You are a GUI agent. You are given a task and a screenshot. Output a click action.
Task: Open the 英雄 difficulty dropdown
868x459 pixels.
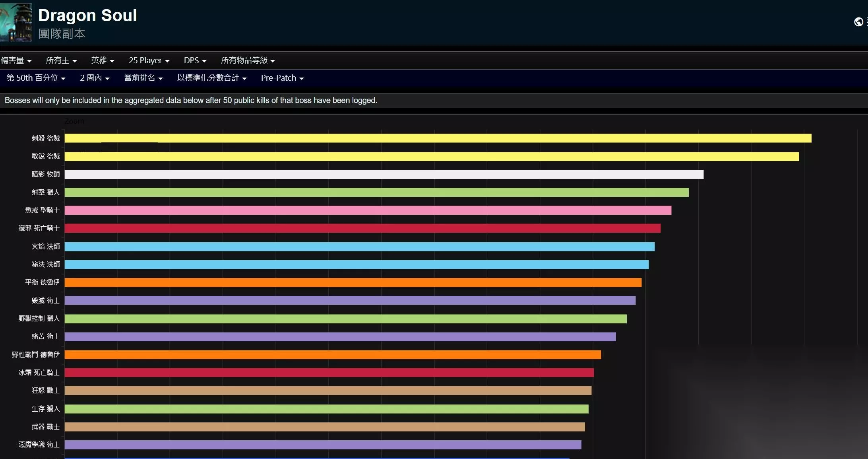[x=103, y=60]
